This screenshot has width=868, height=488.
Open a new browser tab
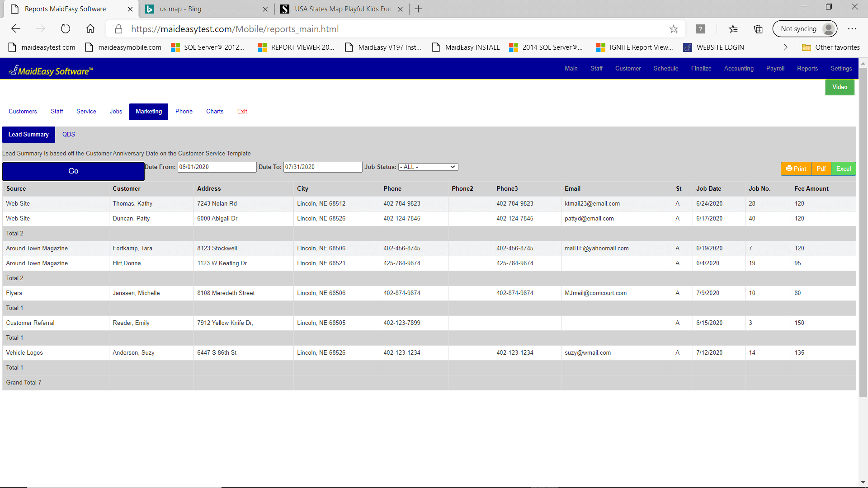click(x=418, y=9)
